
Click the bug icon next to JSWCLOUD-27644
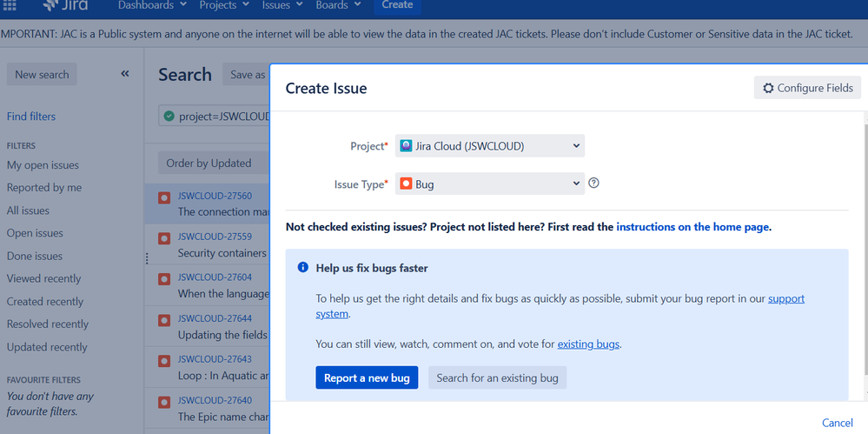(164, 320)
